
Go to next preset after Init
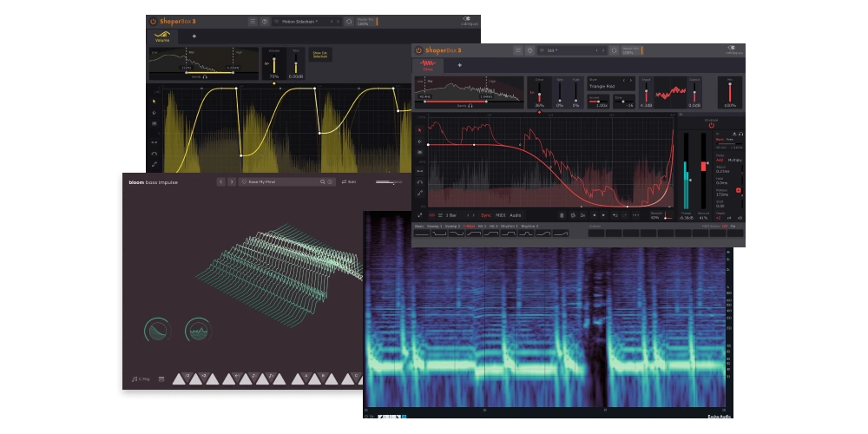point(603,50)
